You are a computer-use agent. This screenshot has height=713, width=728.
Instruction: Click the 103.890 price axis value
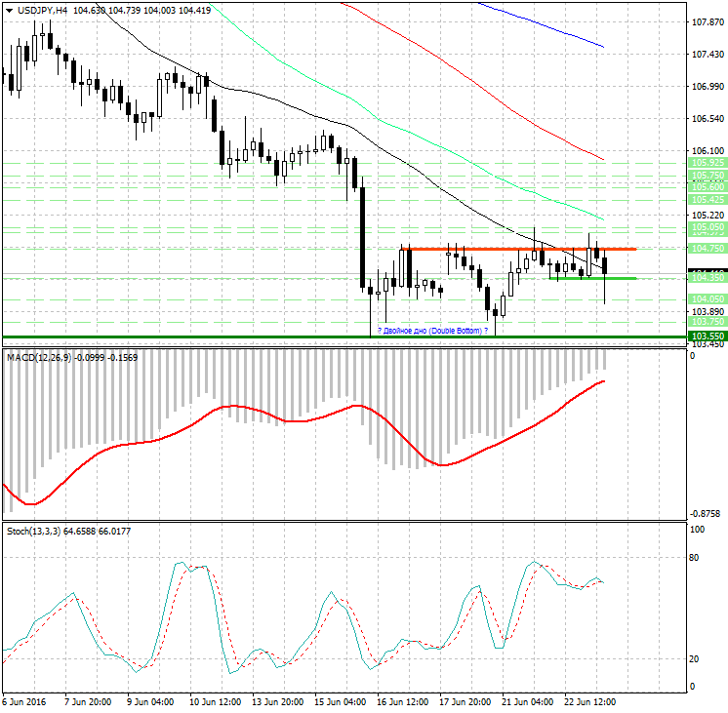708,311
